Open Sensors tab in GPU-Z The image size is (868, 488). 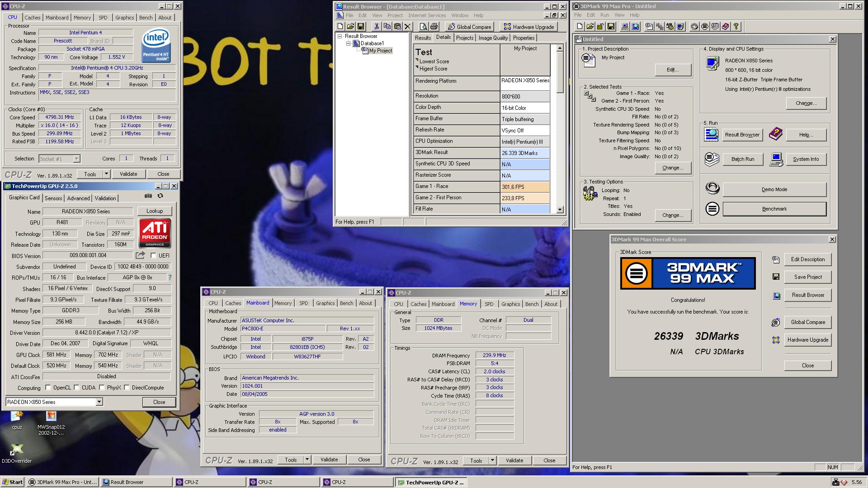[x=53, y=198]
